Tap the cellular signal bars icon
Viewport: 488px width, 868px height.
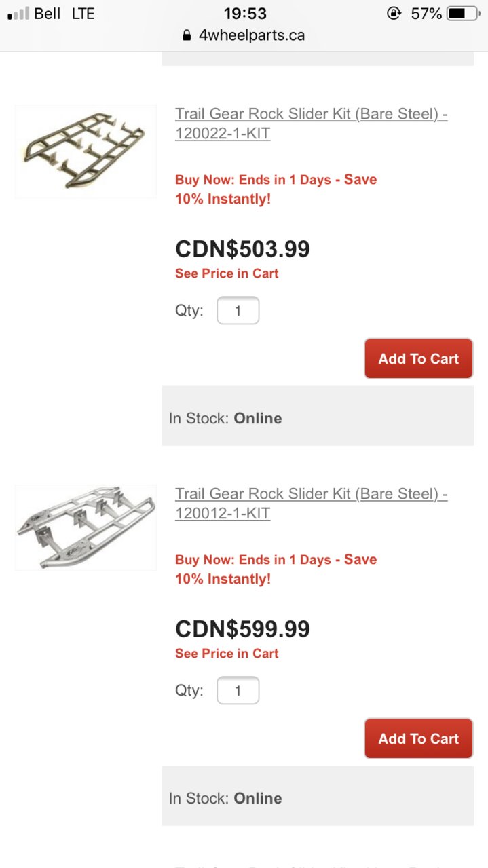[18, 14]
